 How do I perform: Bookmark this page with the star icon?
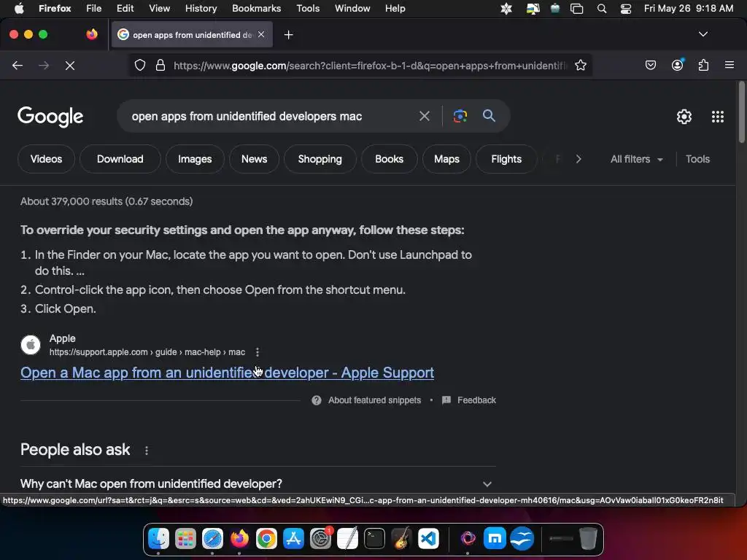[580, 65]
